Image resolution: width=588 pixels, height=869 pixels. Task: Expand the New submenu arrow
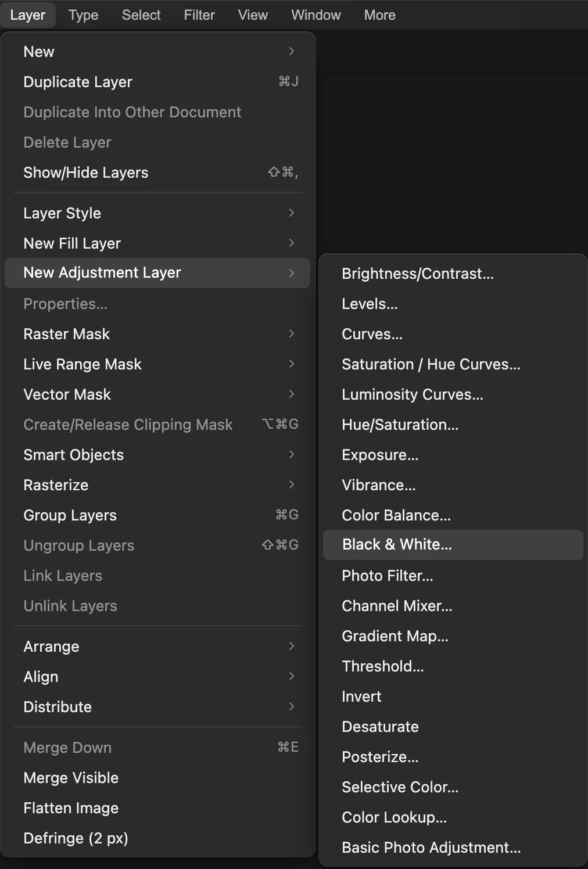click(x=292, y=52)
